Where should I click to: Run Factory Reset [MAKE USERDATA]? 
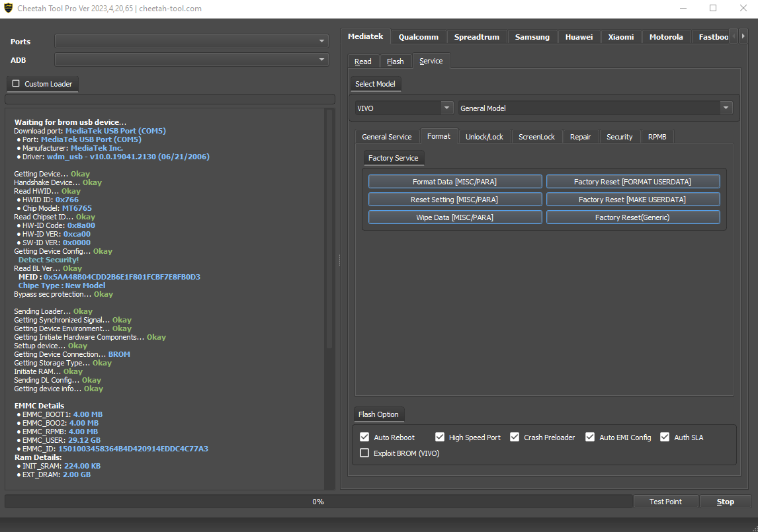[633, 199]
